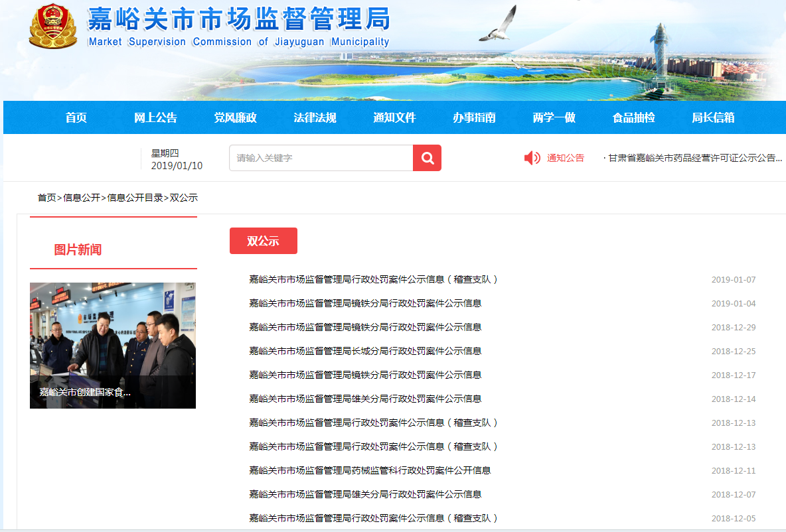Viewport: 786px width, 532px height.
Task: Click inside the keyword search field
Action: point(321,158)
